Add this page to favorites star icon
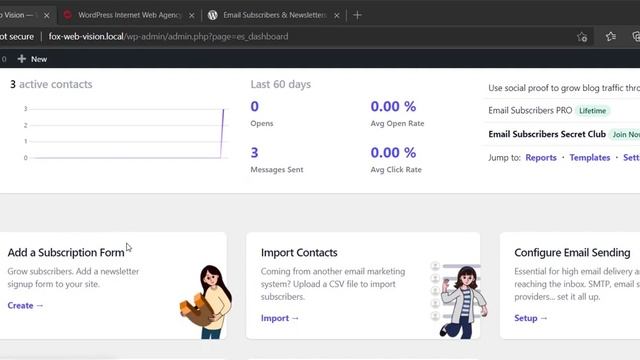Viewport: 640px width, 360px height. (x=582, y=37)
